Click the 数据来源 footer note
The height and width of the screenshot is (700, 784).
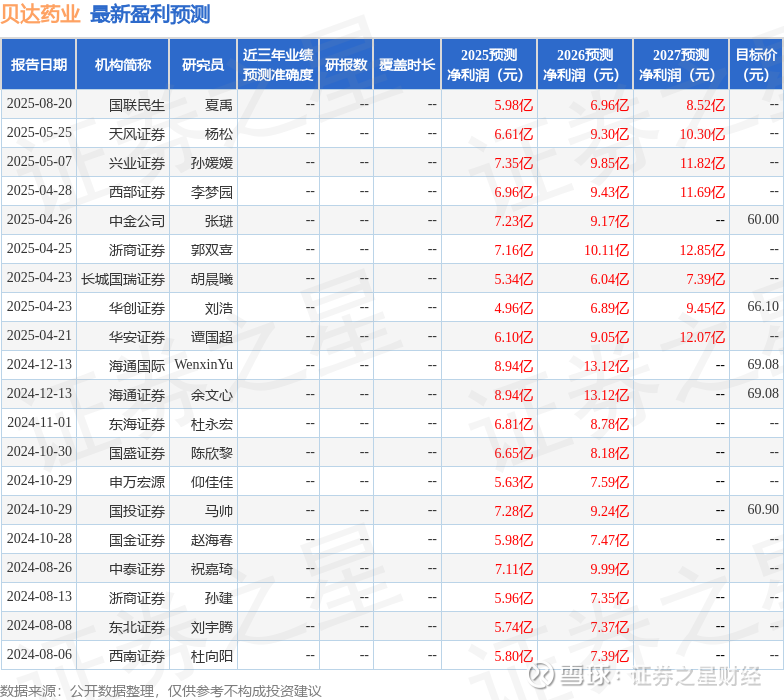point(160,691)
